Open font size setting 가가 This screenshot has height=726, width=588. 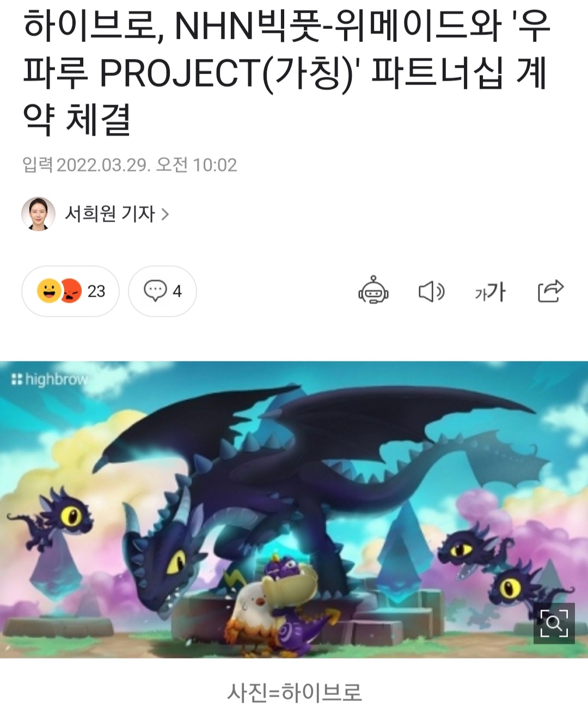click(490, 292)
